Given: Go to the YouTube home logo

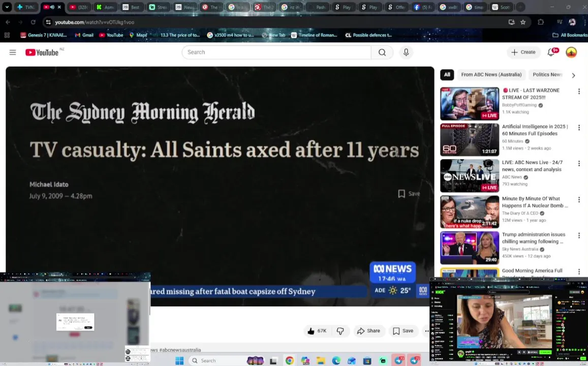Looking at the screenshot, I should pos(42,52).
